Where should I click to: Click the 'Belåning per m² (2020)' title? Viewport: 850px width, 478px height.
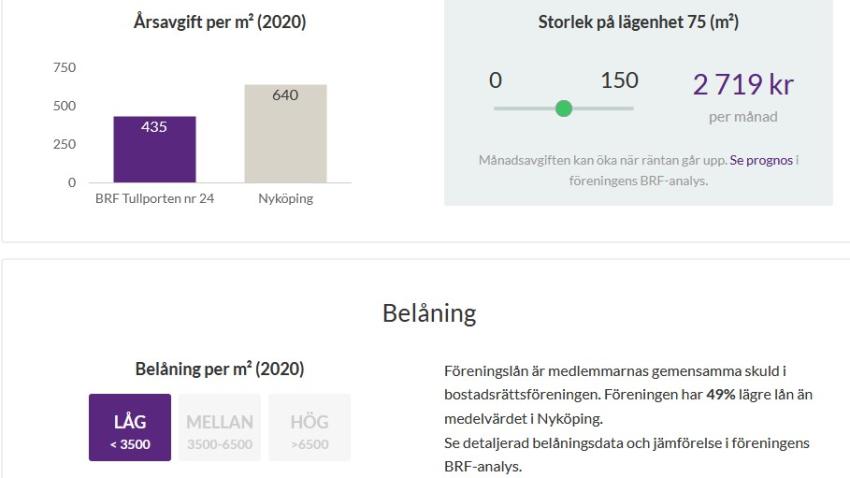click(220, 369)
